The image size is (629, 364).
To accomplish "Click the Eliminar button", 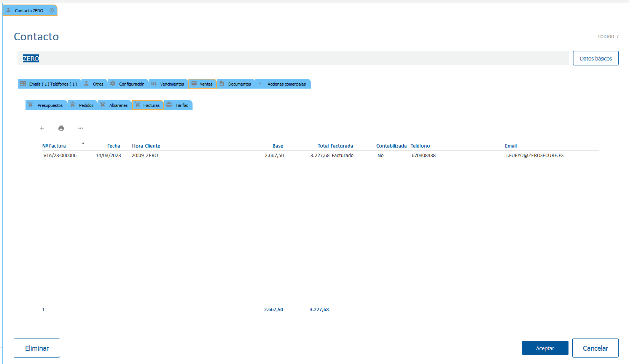I will click(37, 348).
